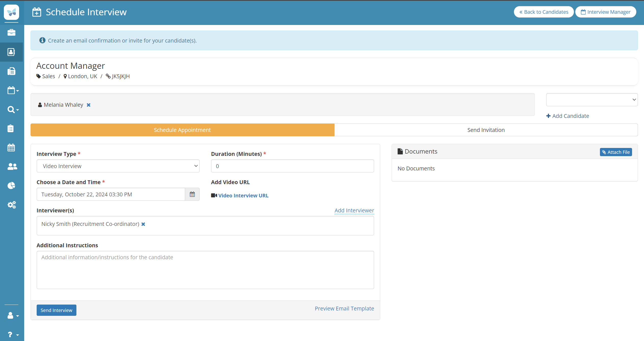The height and width of the screenshot is (341, 644).
Task: Click the settings gears sidebar icon
Action: 11,205
